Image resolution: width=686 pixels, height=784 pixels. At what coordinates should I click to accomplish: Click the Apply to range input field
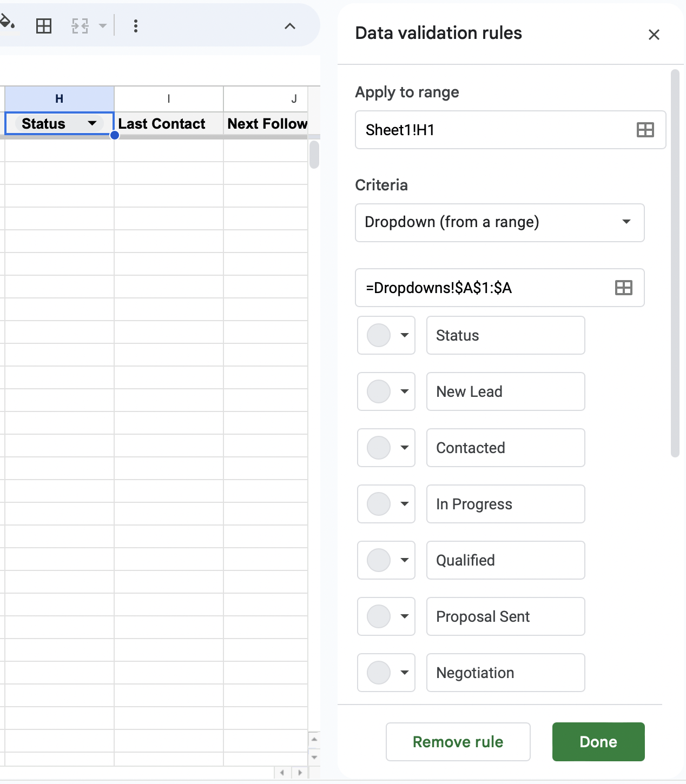(487, 130)
